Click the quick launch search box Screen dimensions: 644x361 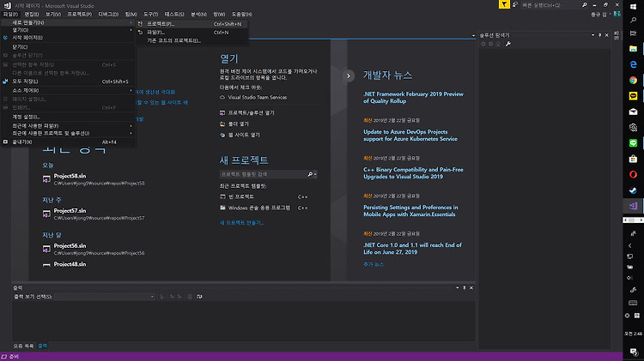pyautogui.click(x=550, y=5)
